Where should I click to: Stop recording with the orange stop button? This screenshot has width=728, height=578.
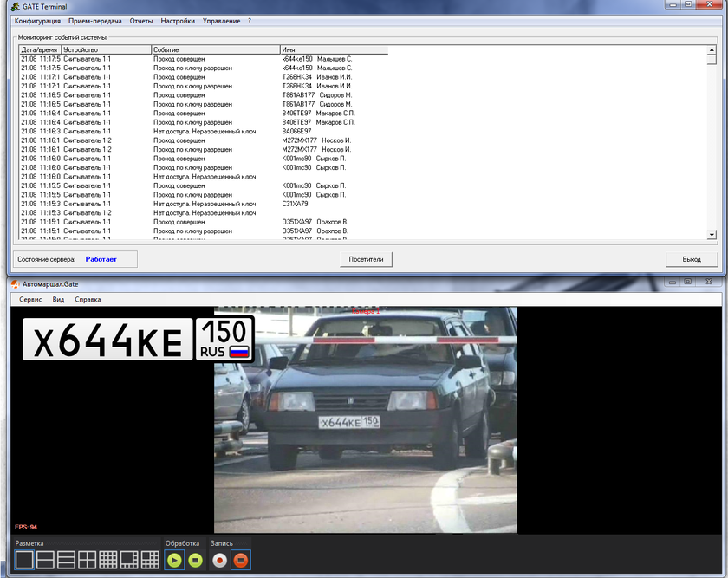241,560
